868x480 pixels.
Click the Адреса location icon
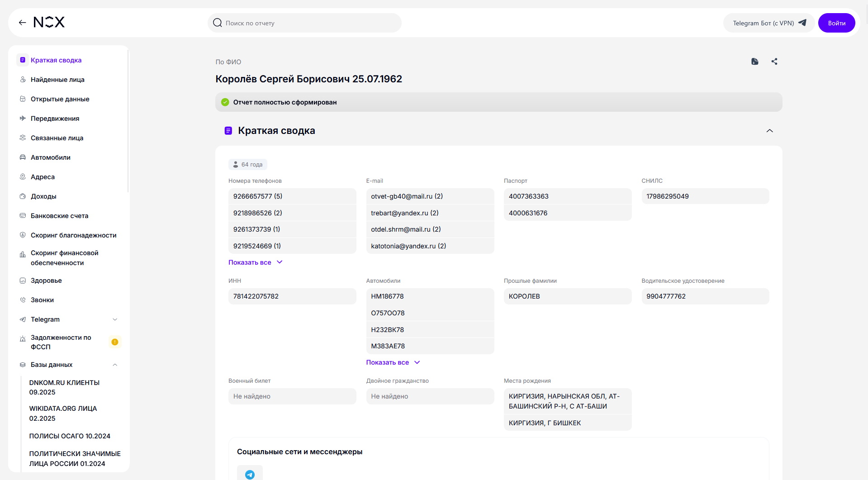pyautogui.click(x=23, y=177)
